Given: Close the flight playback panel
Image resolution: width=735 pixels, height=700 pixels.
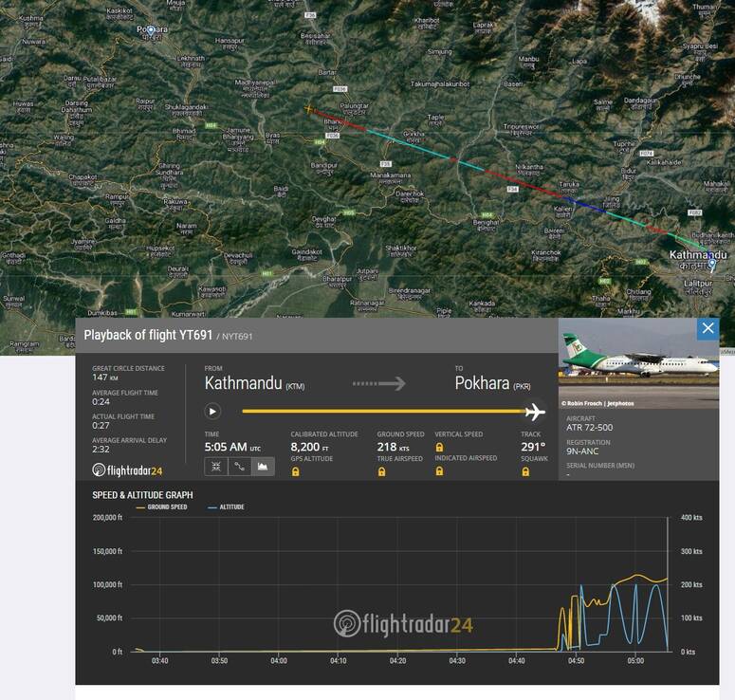Looking at the screenshot, I should click(707, 328).
